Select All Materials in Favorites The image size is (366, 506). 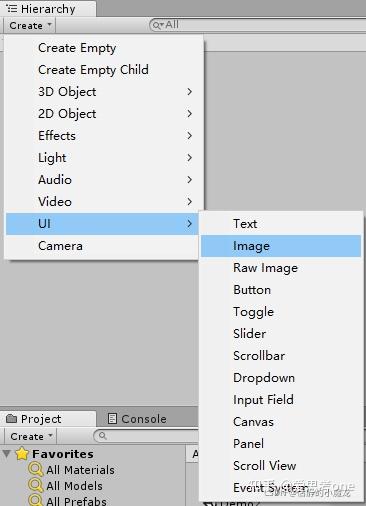(x=80, y=470)
